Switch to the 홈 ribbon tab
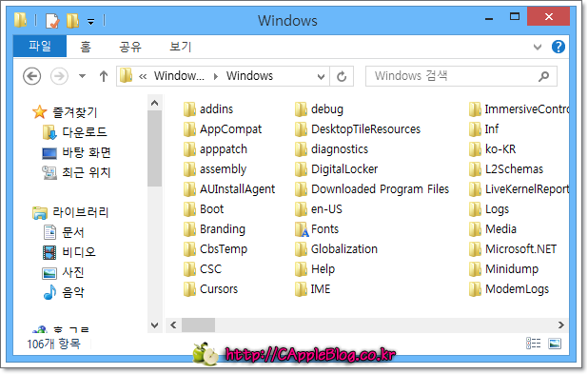Viewport: 588px width, 374px height. click(86, 47)
